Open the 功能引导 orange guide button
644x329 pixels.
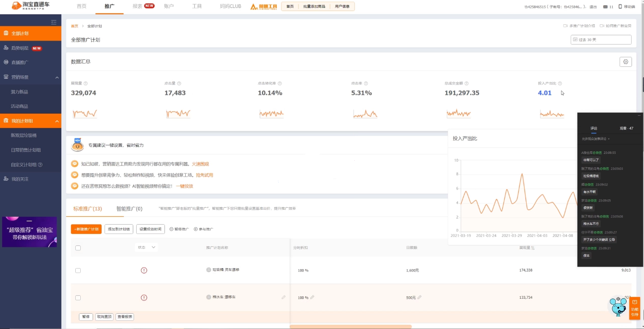tap(635, 308)
